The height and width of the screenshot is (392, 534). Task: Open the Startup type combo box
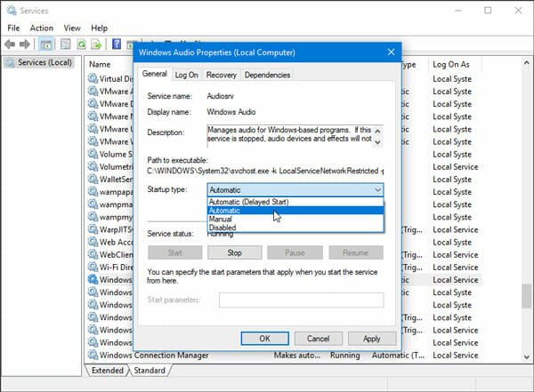point(295,189)
